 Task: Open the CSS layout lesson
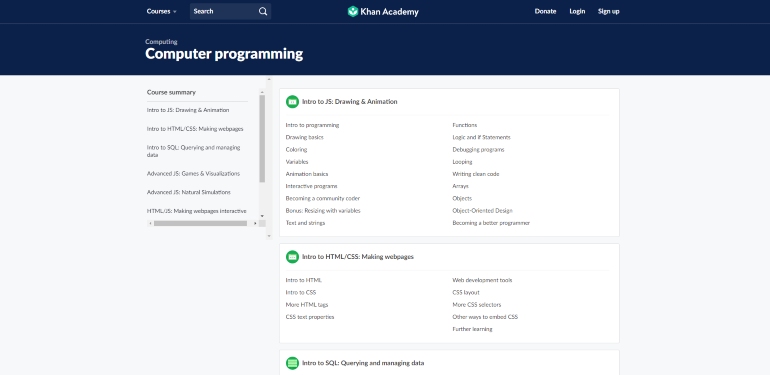[x=466, y=293]
